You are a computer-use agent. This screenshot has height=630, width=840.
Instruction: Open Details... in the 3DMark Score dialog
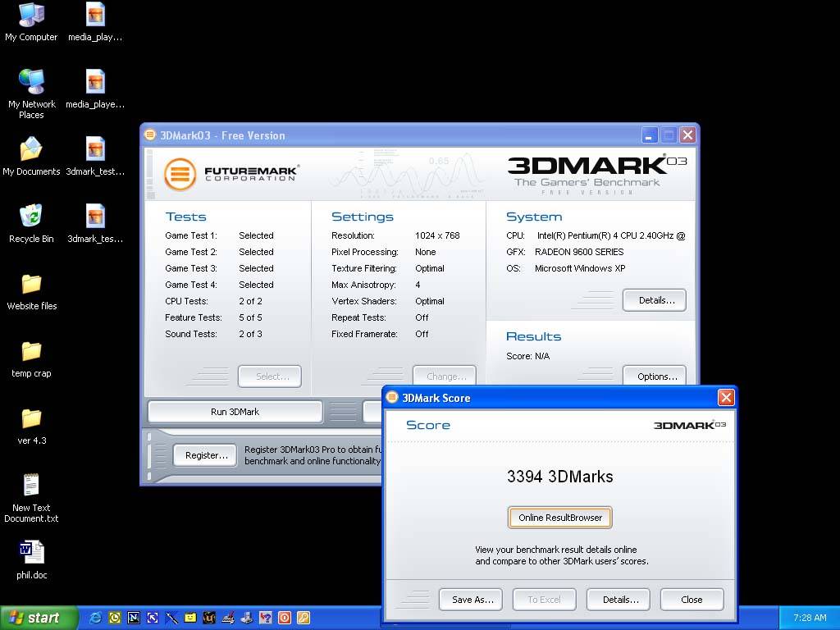point(619,600)
